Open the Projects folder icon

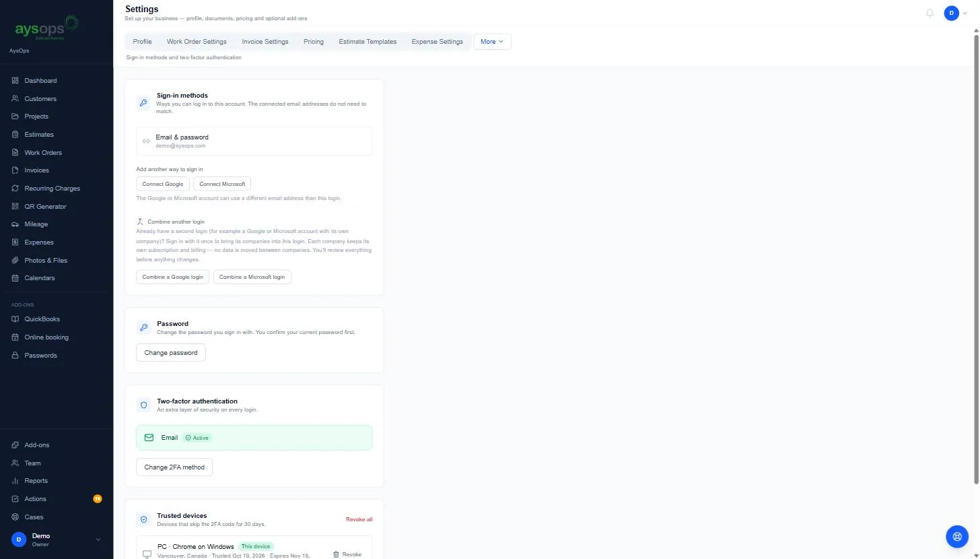tap(15, 117)
